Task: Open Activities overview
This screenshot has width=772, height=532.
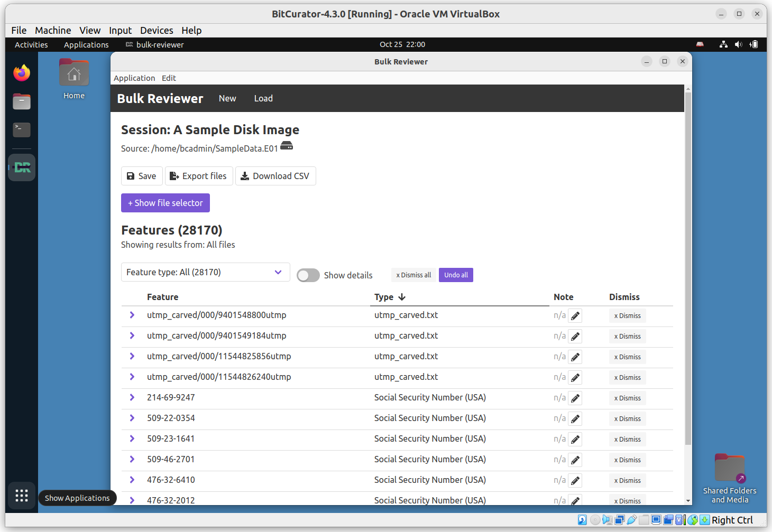Action: [31, 45]
